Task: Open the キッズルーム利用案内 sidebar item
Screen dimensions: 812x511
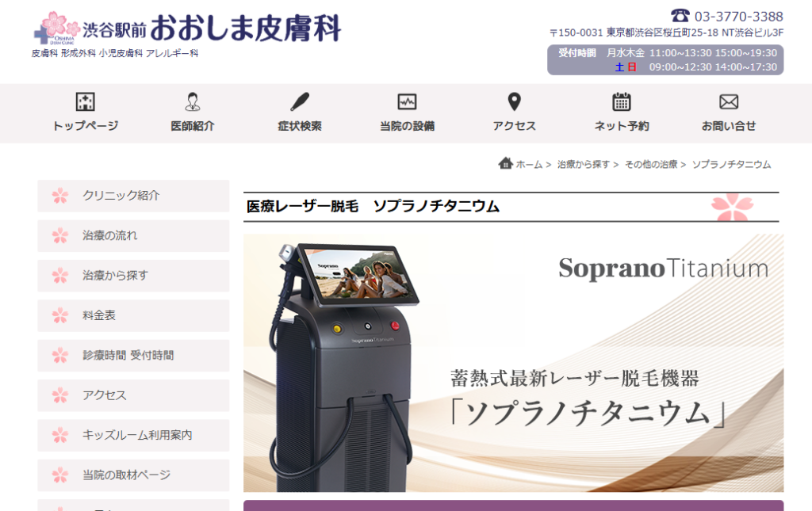Action: (133, 435)
